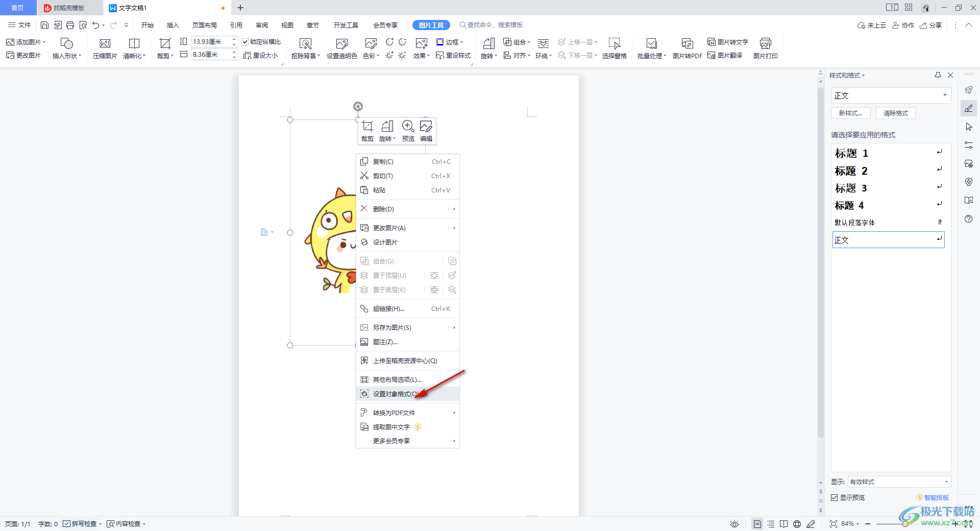
Task: Click the Compress Picture icon
Action: pos(105,44)
